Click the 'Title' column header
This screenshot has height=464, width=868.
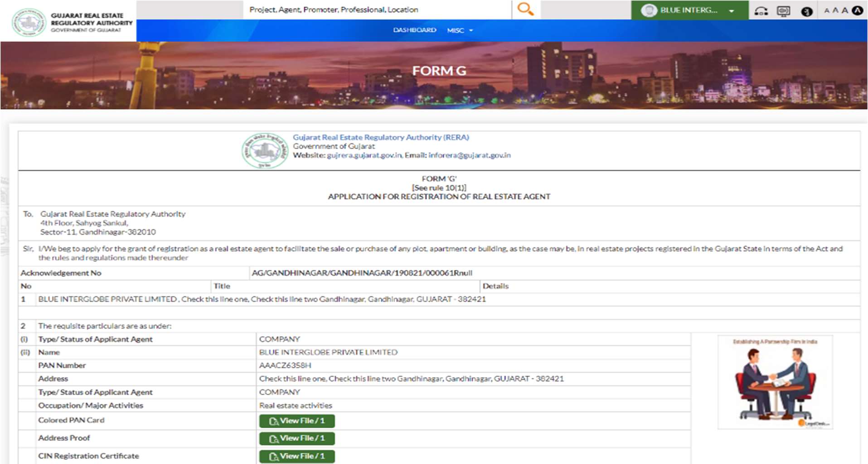222,286
